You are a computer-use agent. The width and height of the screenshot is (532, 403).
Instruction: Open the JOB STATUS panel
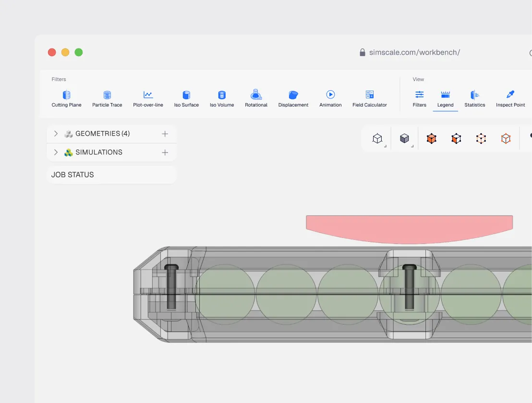coord(111,175)
